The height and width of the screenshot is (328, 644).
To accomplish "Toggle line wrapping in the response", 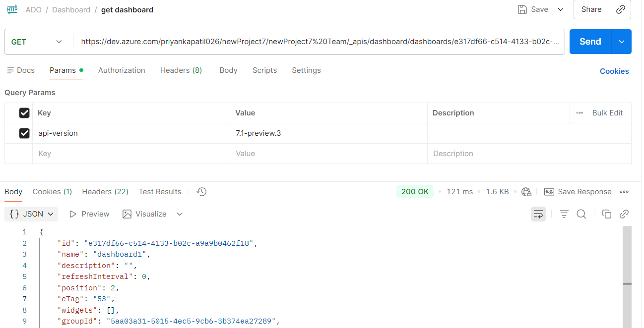I will [x=538, y=214].
